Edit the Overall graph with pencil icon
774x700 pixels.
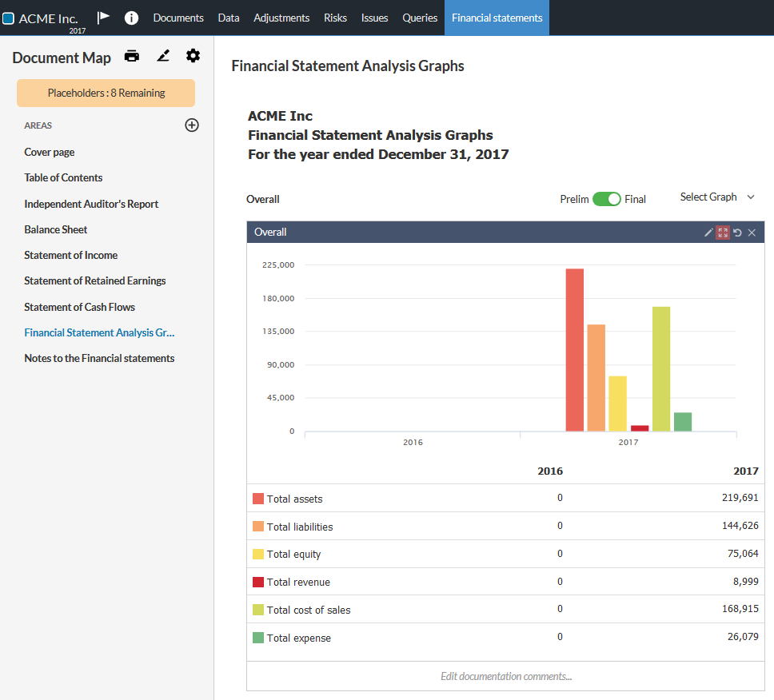(x=708, y=233)
